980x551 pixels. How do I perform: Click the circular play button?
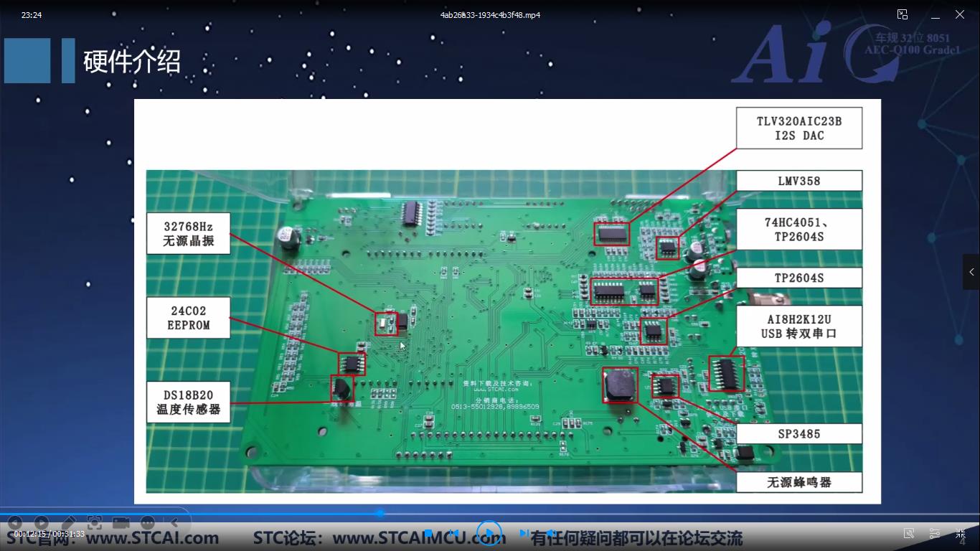click(489, 533)
